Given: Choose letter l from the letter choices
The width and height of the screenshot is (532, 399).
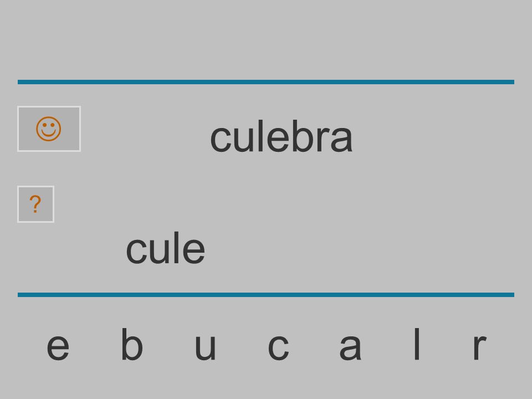Looking at the screenshot, I should (x=417, y=344).
